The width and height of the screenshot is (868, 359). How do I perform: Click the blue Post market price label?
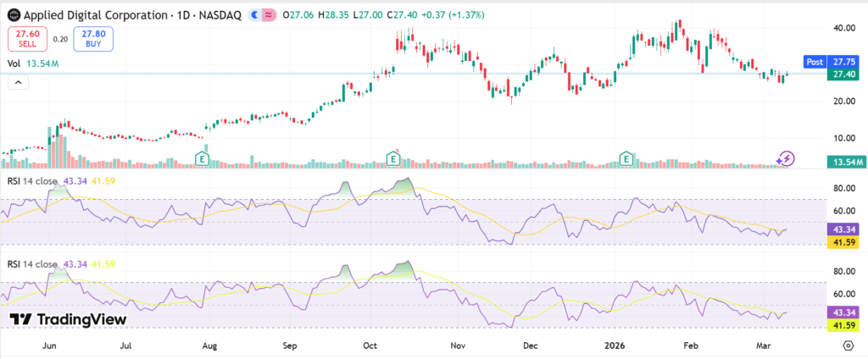(830, 62)
